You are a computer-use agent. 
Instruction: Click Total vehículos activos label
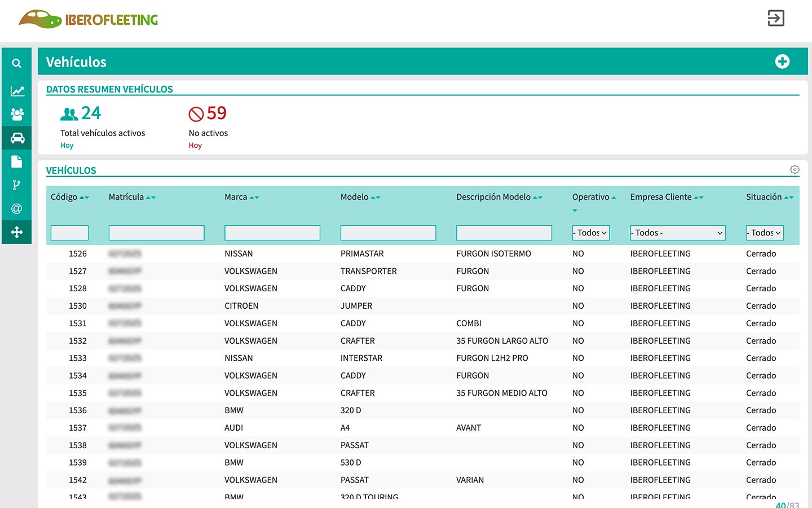click(x=103, y=133)
